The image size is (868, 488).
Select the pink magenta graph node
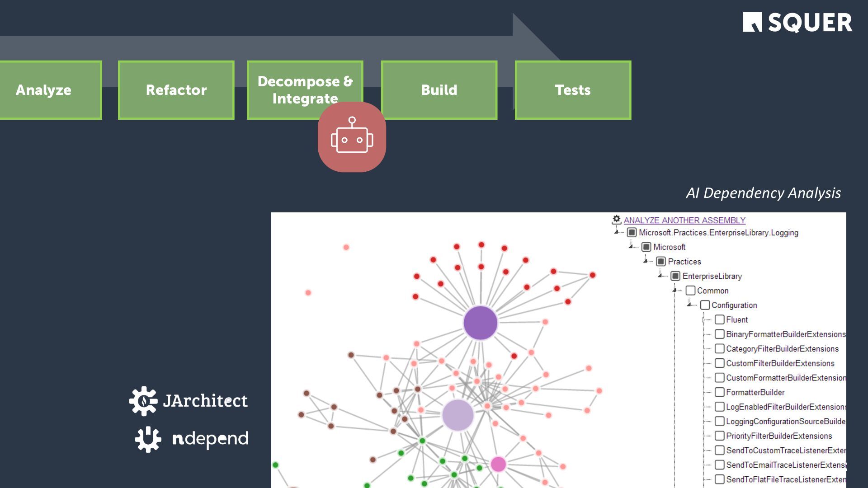498,464
